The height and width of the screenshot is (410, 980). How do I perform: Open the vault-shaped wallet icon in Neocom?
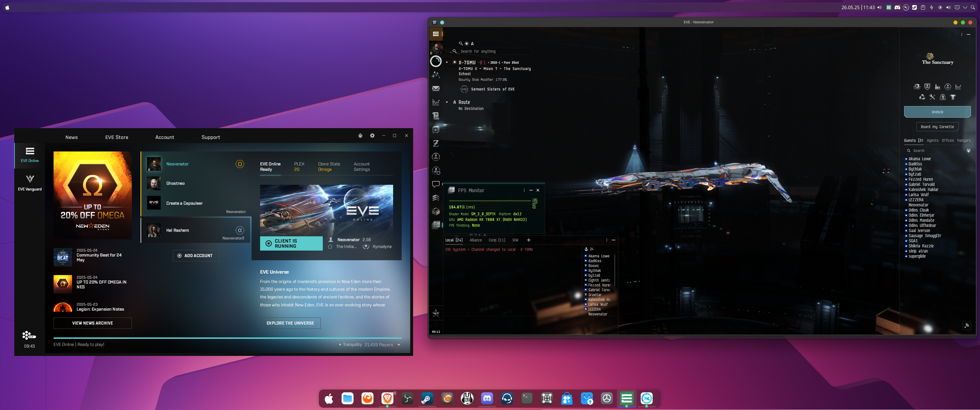tap(436, 129)
